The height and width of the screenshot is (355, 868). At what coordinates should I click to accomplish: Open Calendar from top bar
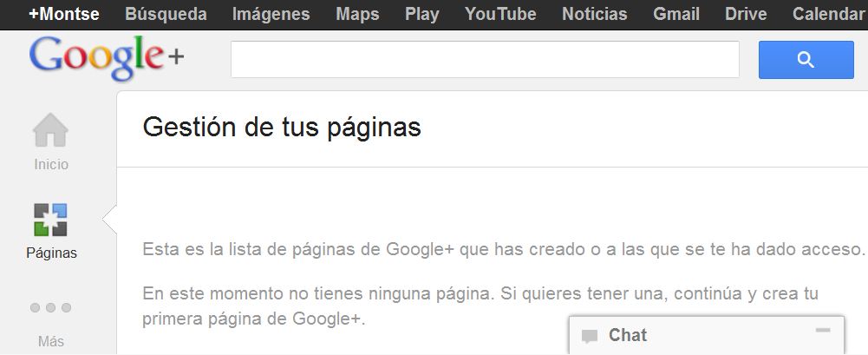[x=829, y=14]
